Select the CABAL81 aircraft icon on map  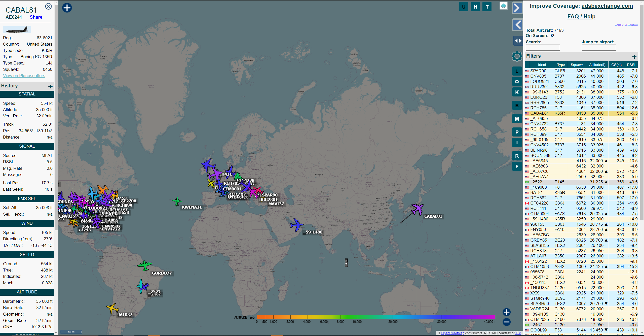(418, 209)
